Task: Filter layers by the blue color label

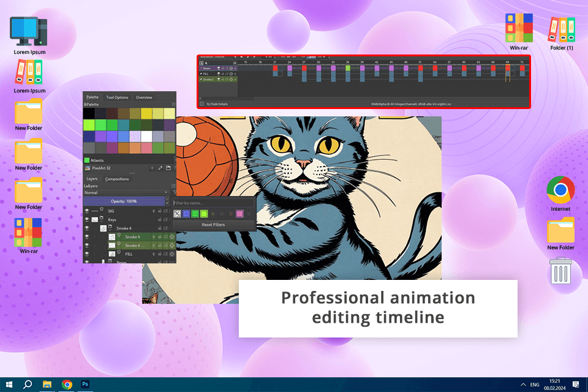Action: pyautogui.click(x=186, y=214)
